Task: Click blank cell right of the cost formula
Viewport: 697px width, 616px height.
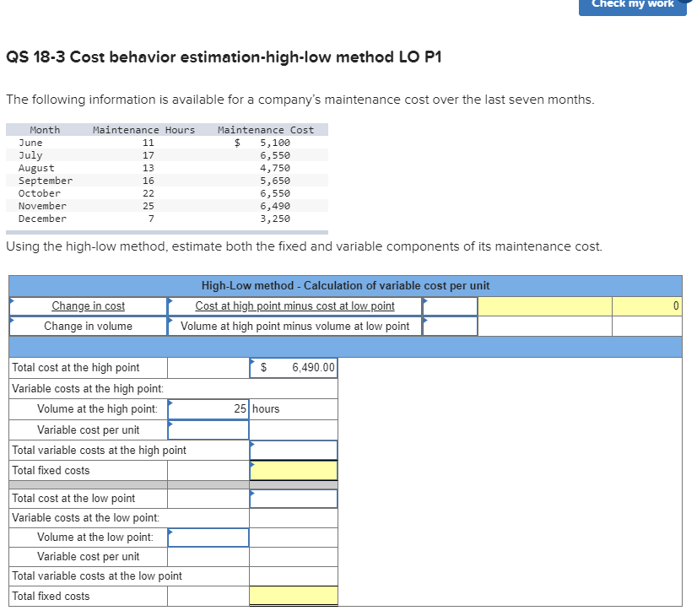Action: [x=450, y=305]
